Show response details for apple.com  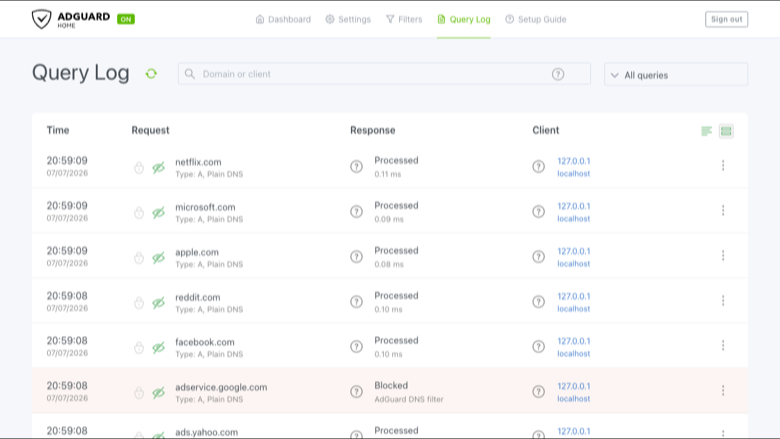click(x=356, y=257)
